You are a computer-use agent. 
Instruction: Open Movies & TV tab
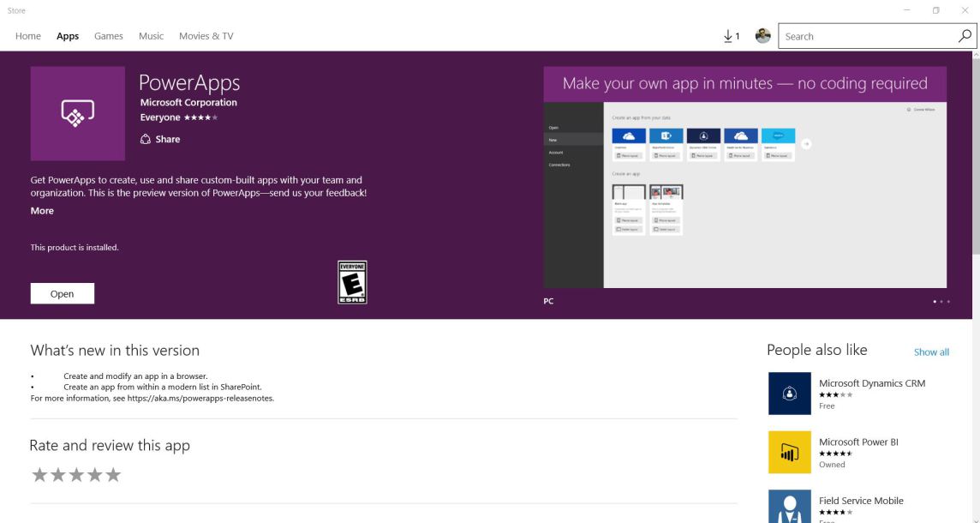click(206, 36)
